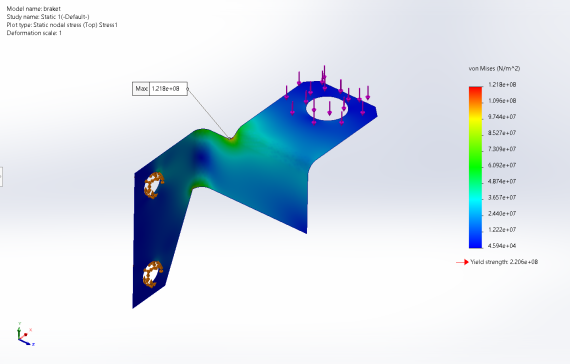Click the purple force arrow inside the hole
570x364 pixels.
click(329, 108)
